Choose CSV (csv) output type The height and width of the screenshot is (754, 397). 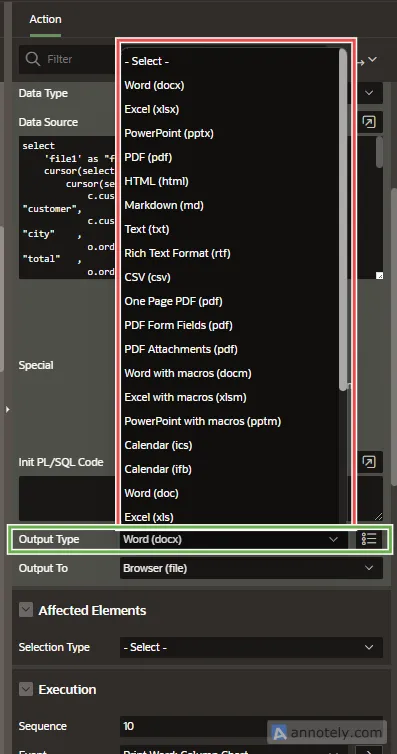(x=147, y=277)
